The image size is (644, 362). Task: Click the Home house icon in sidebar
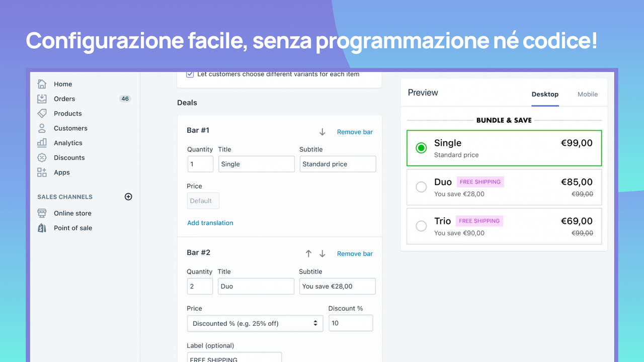click(42, 84)
